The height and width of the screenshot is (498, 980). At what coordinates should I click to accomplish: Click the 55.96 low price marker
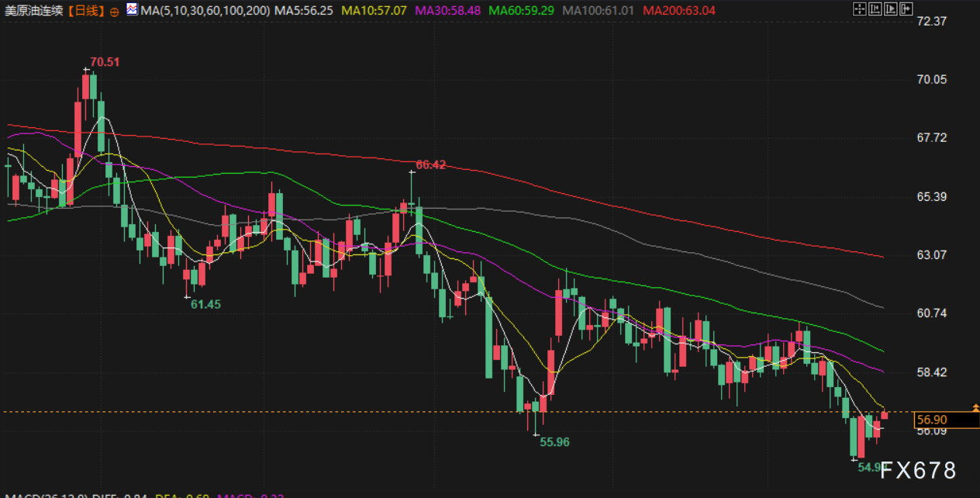[554, 442]
